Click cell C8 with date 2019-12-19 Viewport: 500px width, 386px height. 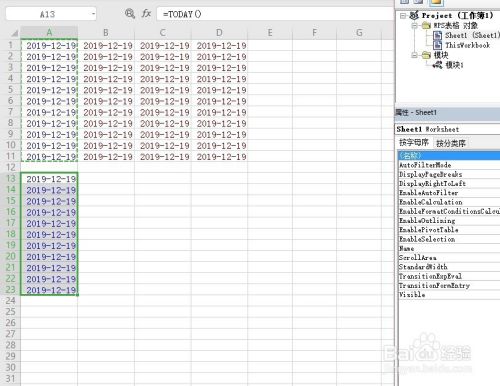[163, 123]
